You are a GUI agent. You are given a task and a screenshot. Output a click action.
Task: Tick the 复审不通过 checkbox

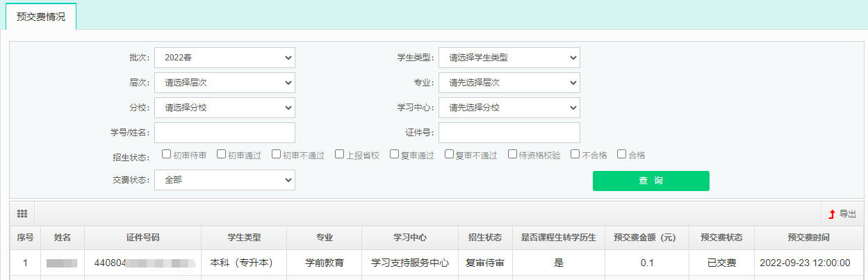[x=449, y=154]
